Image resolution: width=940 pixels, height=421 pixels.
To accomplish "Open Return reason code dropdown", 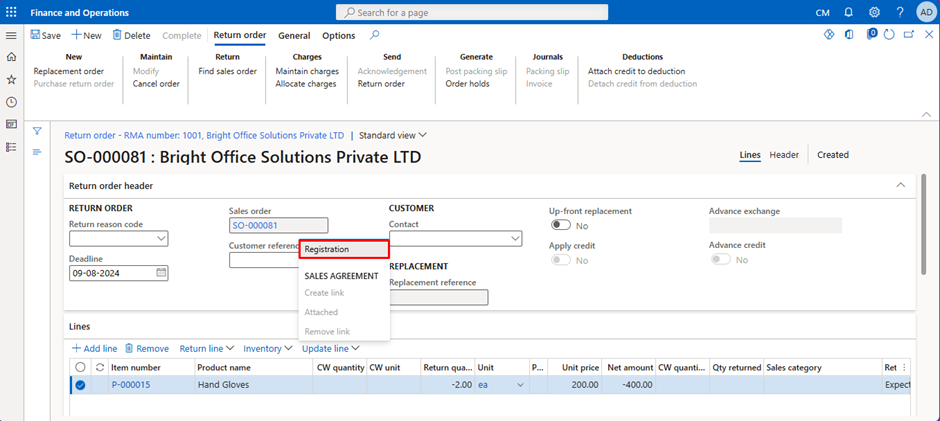I will click(x=161, y=238).
